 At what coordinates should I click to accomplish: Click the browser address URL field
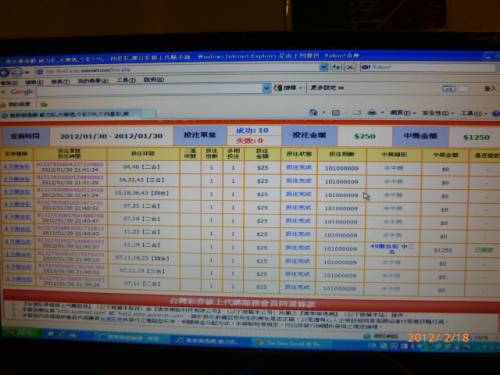pyautogui.click(x=180, y=70)
